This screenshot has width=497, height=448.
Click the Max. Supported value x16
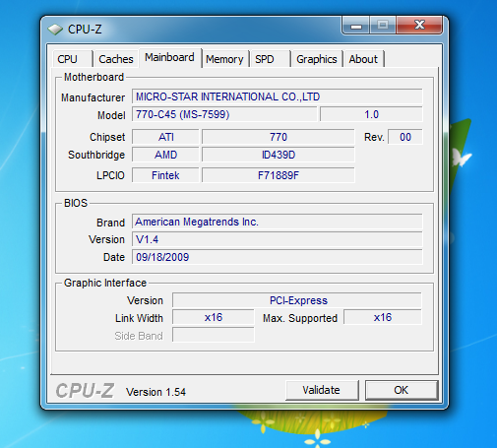[x=383, y=317]
